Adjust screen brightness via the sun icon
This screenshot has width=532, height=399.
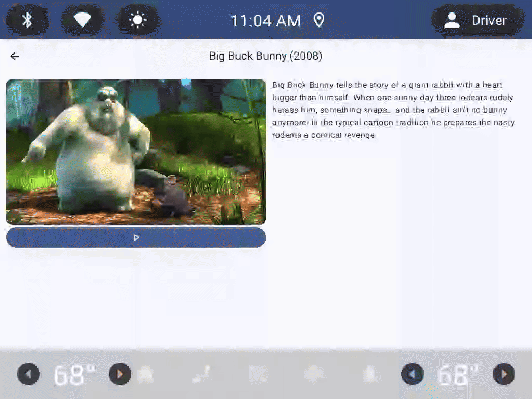(x=138, y=20)
